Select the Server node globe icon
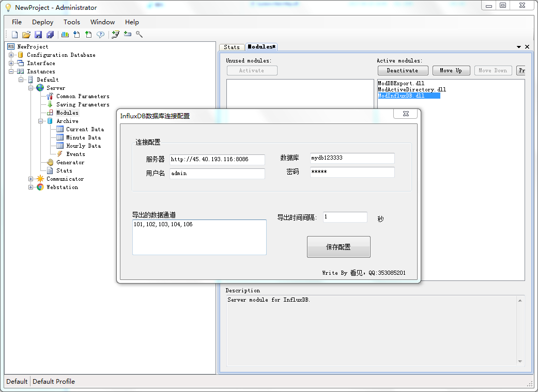 point(39,88)
